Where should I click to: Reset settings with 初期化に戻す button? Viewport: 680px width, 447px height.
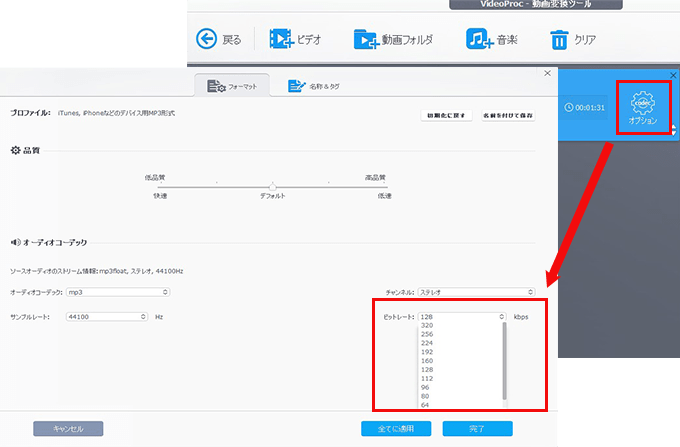tap(446, 115)
